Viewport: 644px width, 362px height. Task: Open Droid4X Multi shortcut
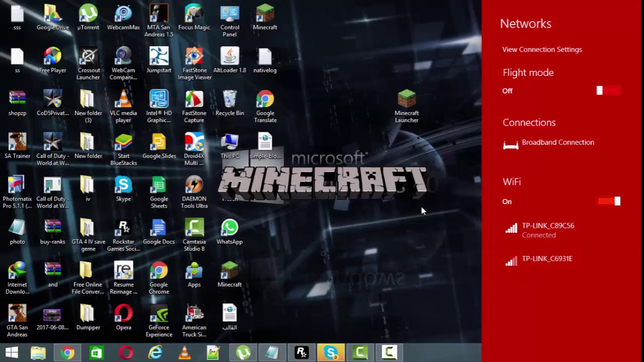pyautogui.click(x=194, y=149)
